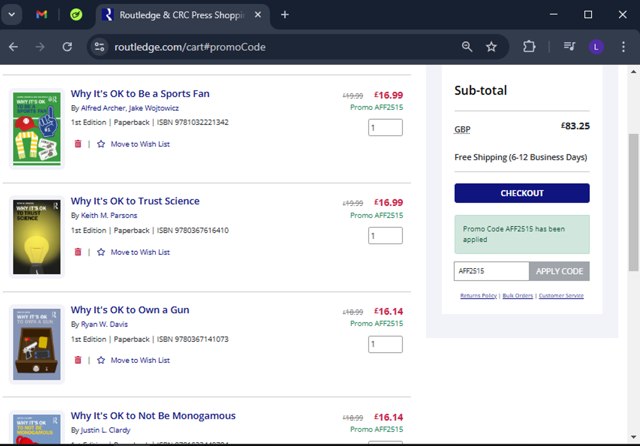Click Promo Code AFF2515 applied message
This screenshot has width=640, height=446.
tap(522, 234)
